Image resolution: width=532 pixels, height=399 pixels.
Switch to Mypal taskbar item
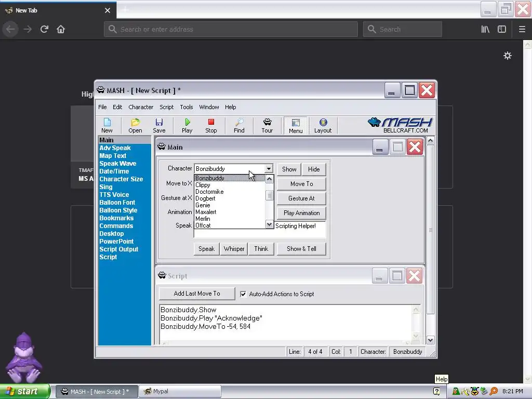click(x=180, y=391)
